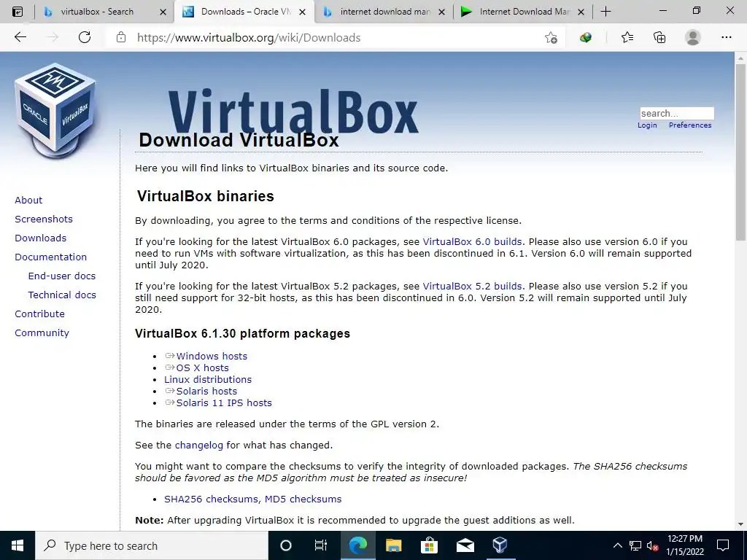Viewport: 747px width, 560px height.
Task: Close the internet download manager search tab
Action: click(441, 12)
